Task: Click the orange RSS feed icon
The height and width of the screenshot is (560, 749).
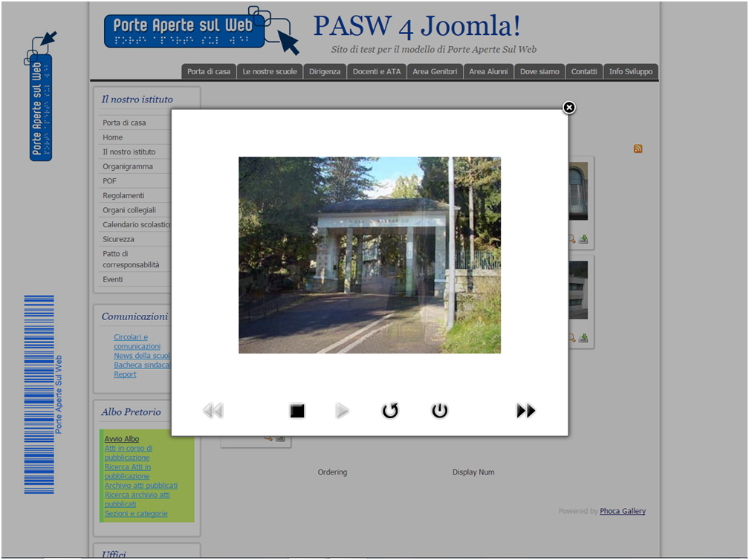Action: tap(638, 149)
